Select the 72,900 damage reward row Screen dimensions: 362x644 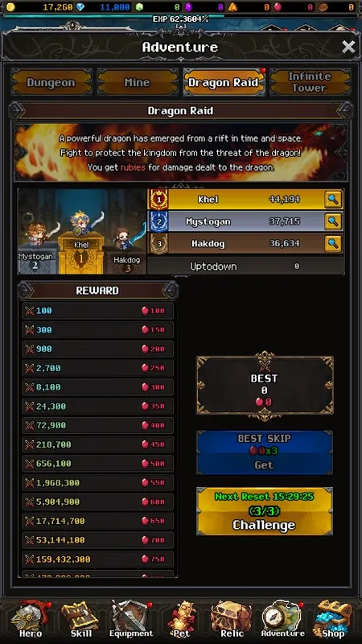(97, 426)
